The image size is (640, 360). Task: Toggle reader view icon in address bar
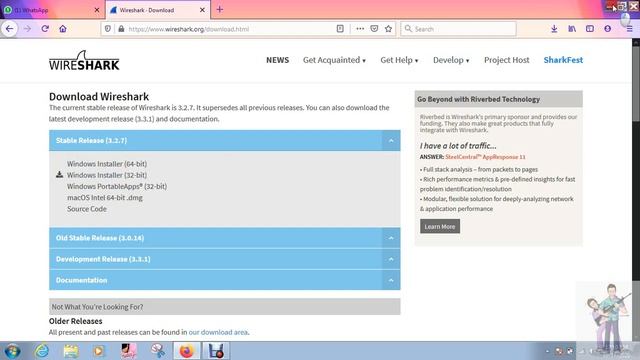click(340, 29)
